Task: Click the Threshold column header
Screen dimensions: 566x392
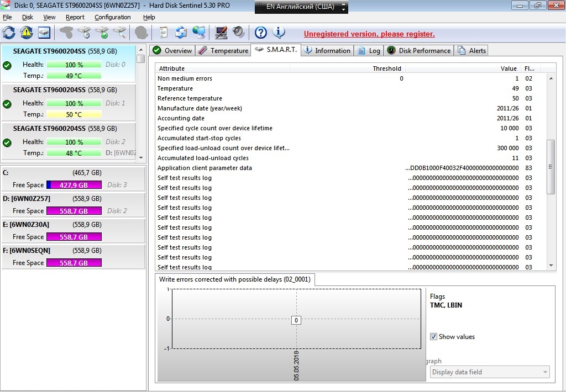Action: (x=348, y=68)
